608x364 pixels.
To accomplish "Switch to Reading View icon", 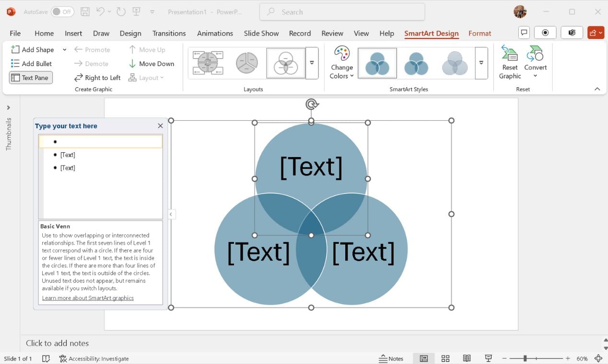I will click(467, 358).
